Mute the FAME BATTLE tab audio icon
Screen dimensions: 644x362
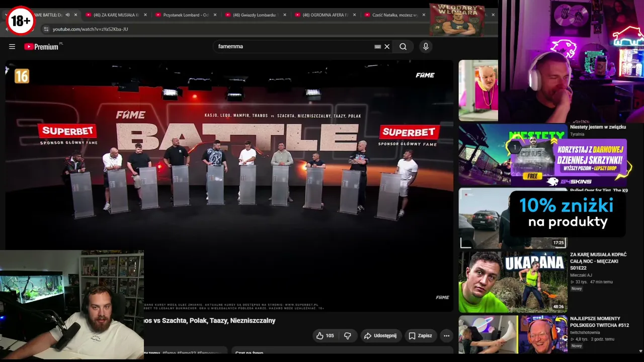(x=67, y=15)
